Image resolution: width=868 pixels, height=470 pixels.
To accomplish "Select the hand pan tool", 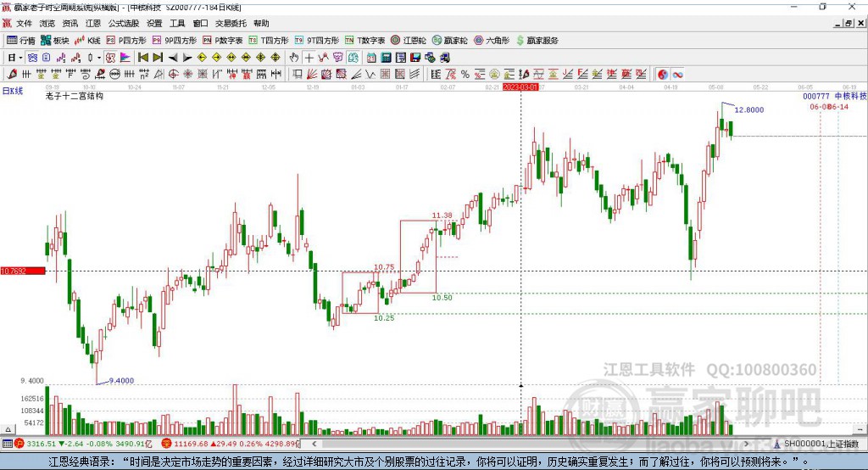I will (294, 58).
